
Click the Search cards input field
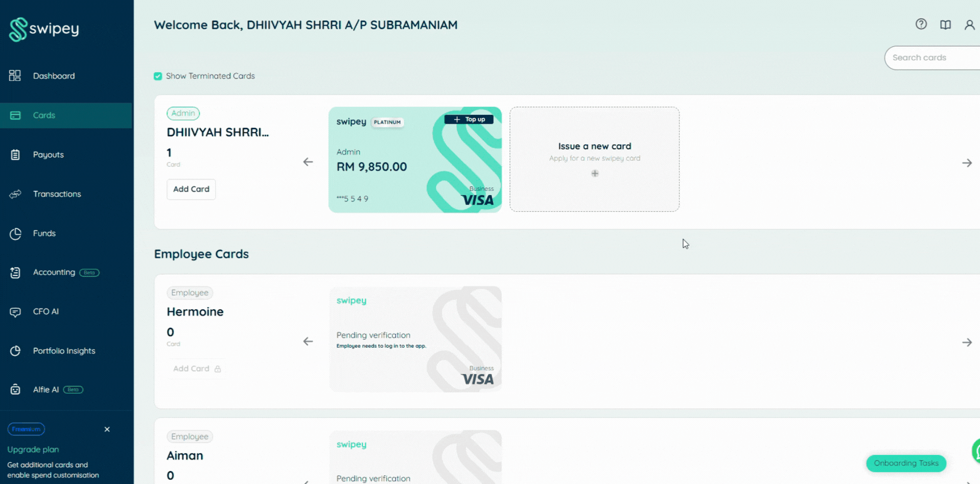[x=932, y=58]
